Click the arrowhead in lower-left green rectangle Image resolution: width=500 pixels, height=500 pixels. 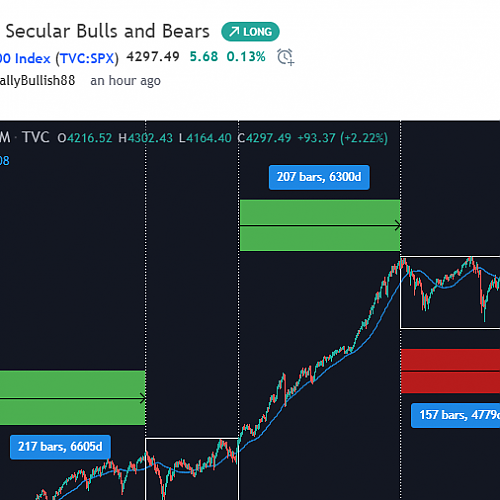[x=142, y=398]
